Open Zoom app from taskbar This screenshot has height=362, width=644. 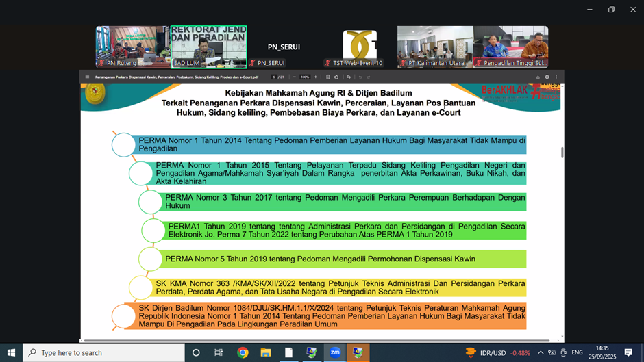(x=335, y=352)
